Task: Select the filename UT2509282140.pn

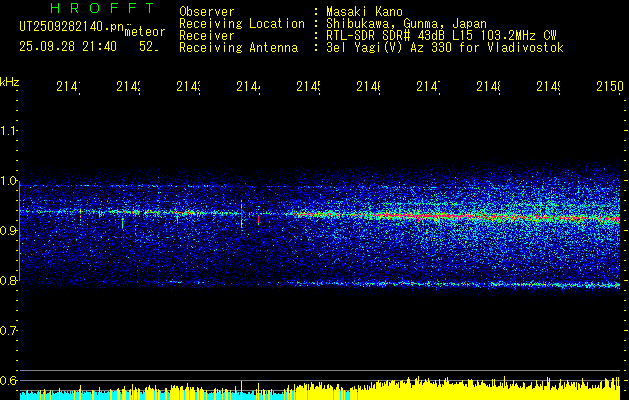Action: point(71,27)
